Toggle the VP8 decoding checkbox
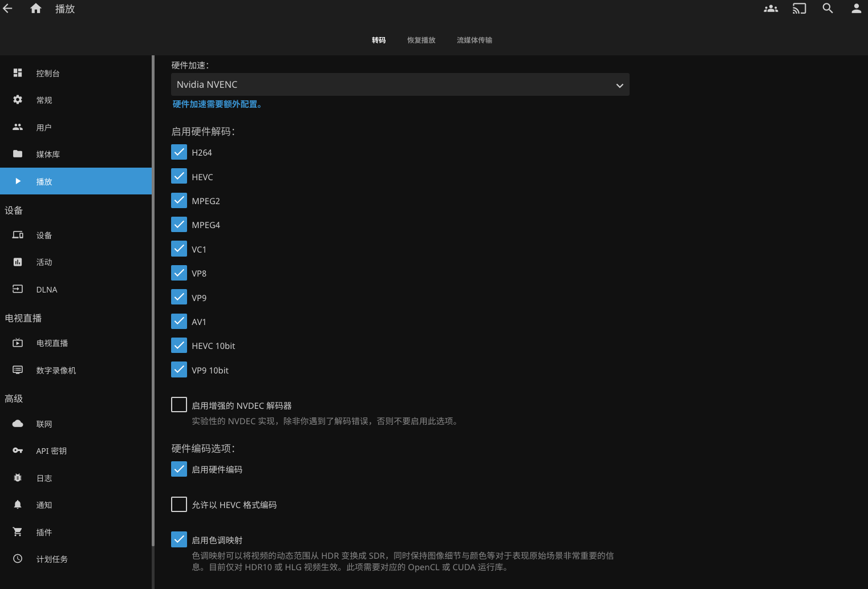Screen dimensions: 868x589 coord(179,273)
